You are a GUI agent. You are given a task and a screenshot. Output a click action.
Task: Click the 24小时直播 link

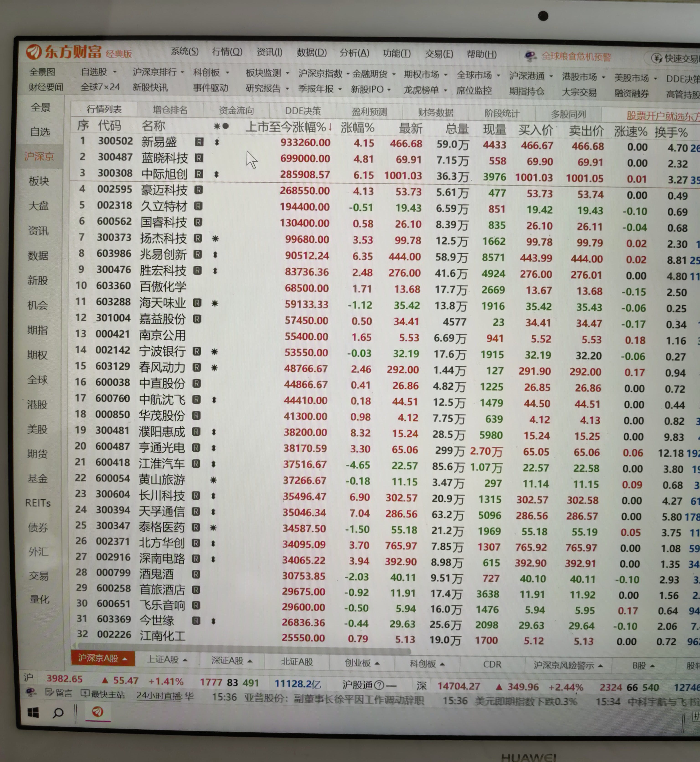tap(160, 695)
